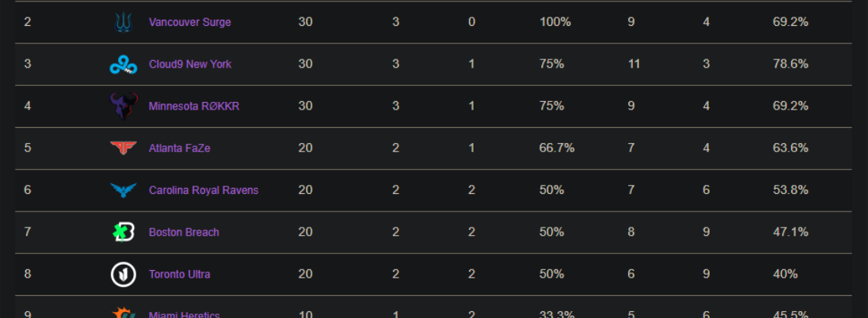Open the Boston Breach team link

pyautogui.click(x=183, y=232)
